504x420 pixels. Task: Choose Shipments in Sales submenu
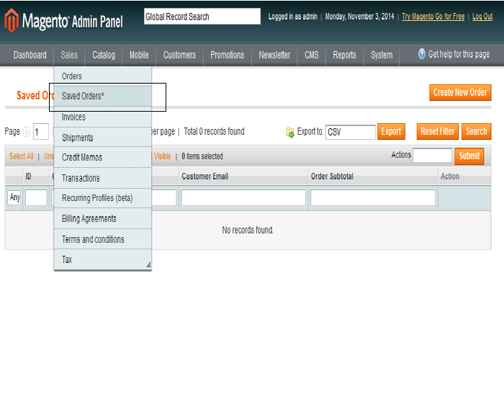pos(102,138)
